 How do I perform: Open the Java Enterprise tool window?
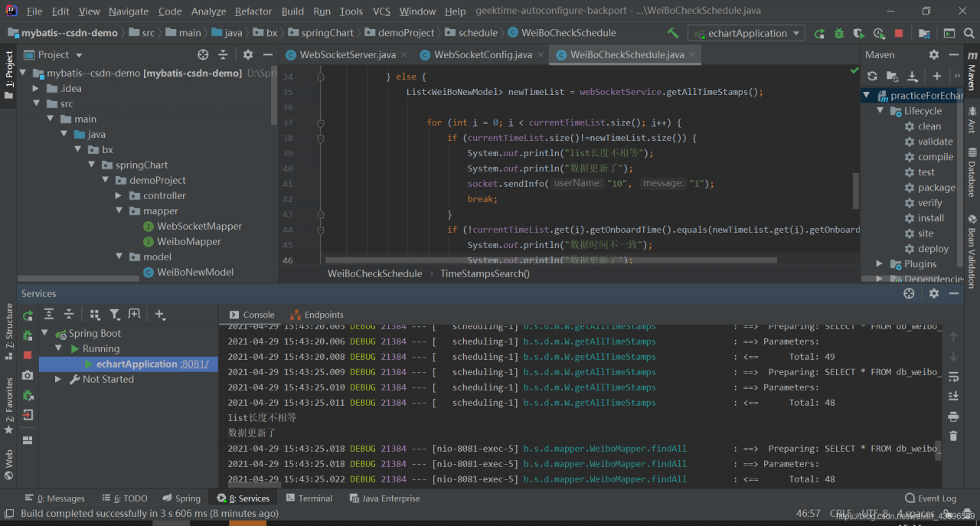384,498
